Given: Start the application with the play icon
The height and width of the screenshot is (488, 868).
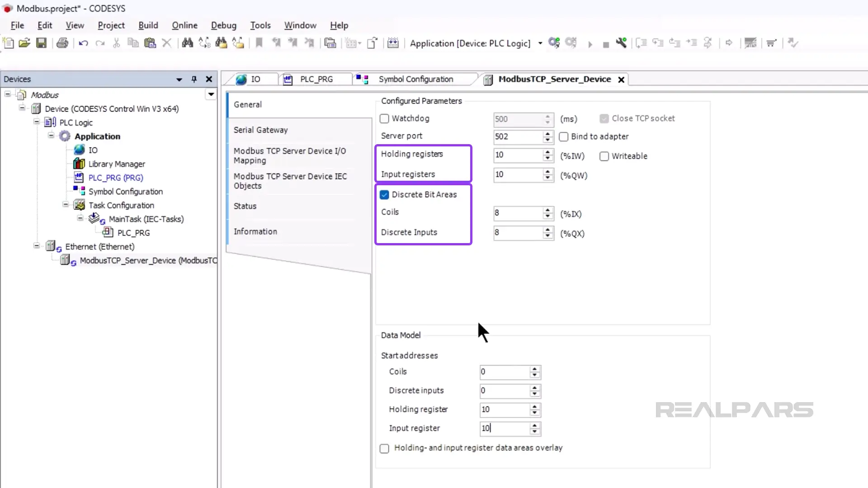Looking at the screenshot, I should coord(590,44).
